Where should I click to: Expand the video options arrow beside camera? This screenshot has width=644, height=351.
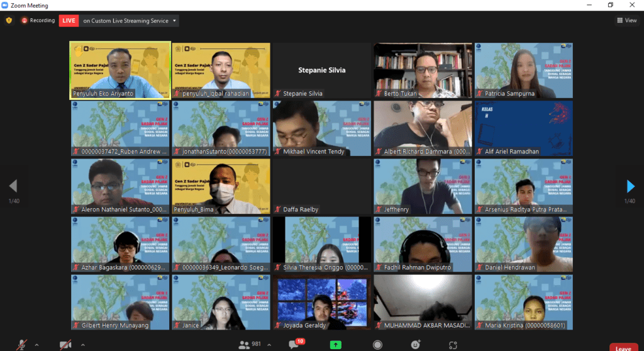tap(82, 345)
